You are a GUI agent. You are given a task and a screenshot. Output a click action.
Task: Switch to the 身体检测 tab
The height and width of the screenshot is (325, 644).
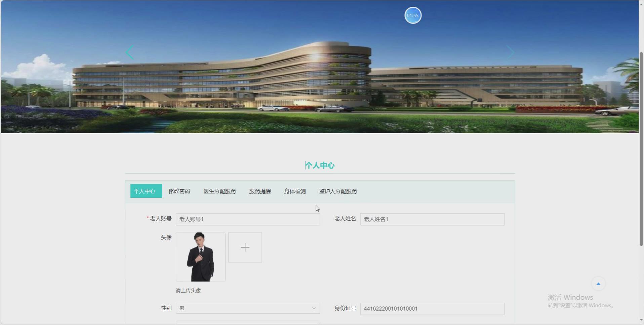coord(294,191)
